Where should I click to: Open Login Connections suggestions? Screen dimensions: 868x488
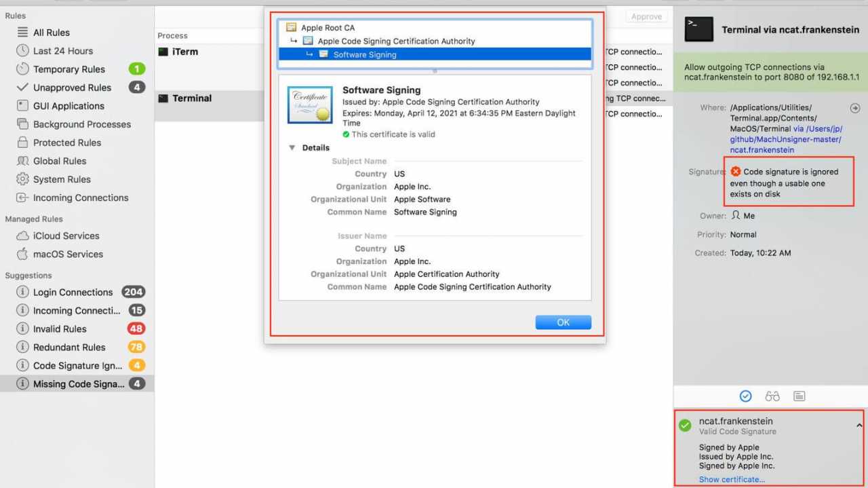coord(73,292)
